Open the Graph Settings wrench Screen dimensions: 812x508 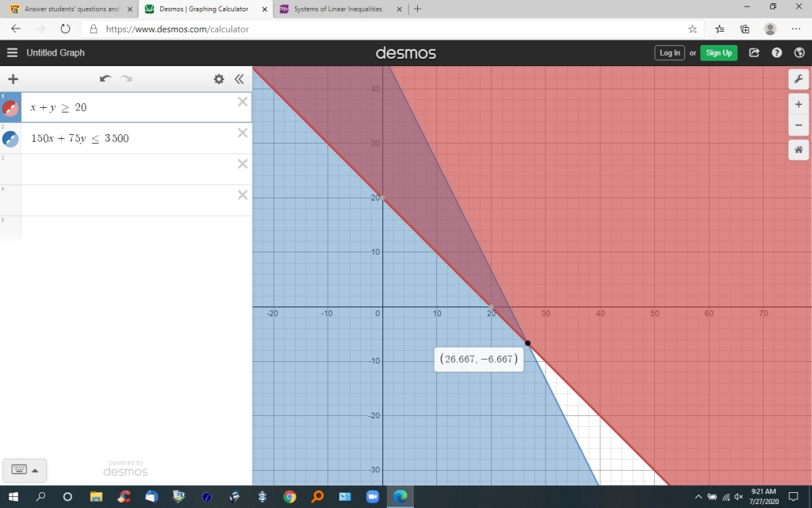tap(799, 79)
